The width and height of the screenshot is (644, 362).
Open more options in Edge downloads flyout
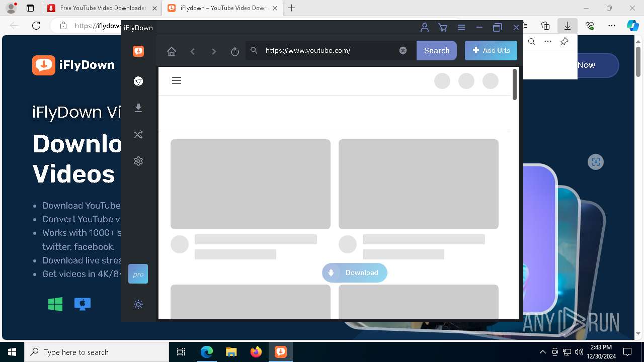click(x=548, y=42)
